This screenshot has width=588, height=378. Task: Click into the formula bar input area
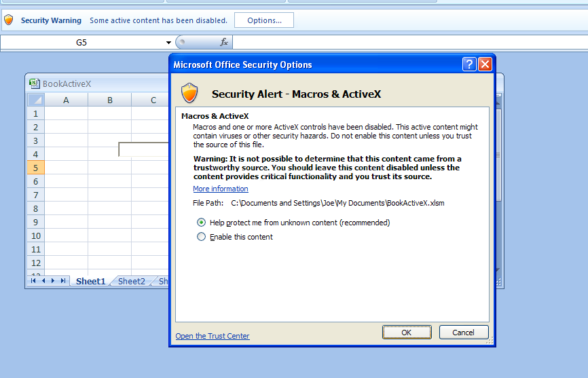pyautogui.click(x=410, y=42)
